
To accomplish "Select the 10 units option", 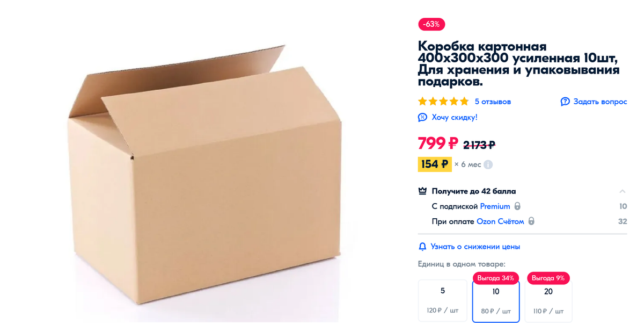I will click(x=496, y=301).
